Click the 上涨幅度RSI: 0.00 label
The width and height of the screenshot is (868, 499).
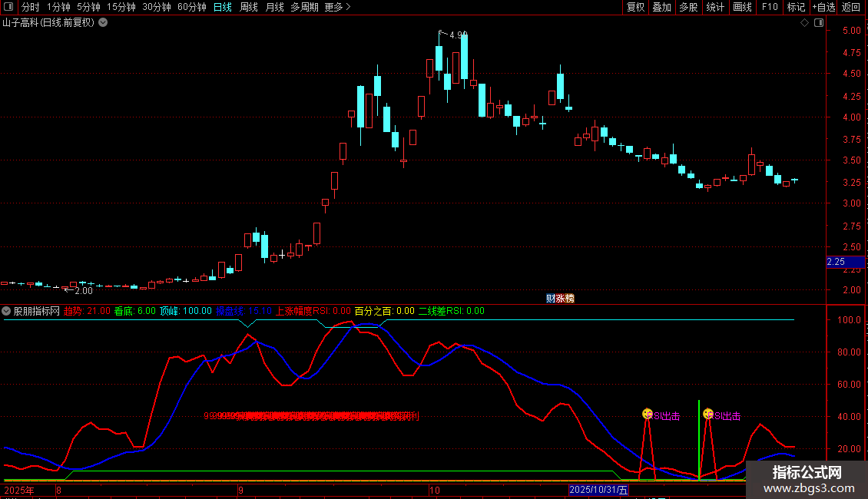[x=313, y=311]
